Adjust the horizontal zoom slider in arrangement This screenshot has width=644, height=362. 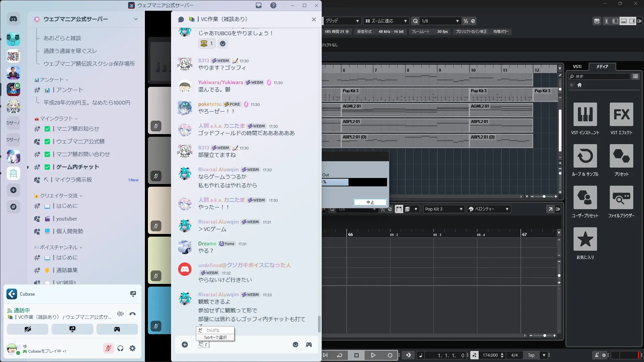[x=544, y=196]
